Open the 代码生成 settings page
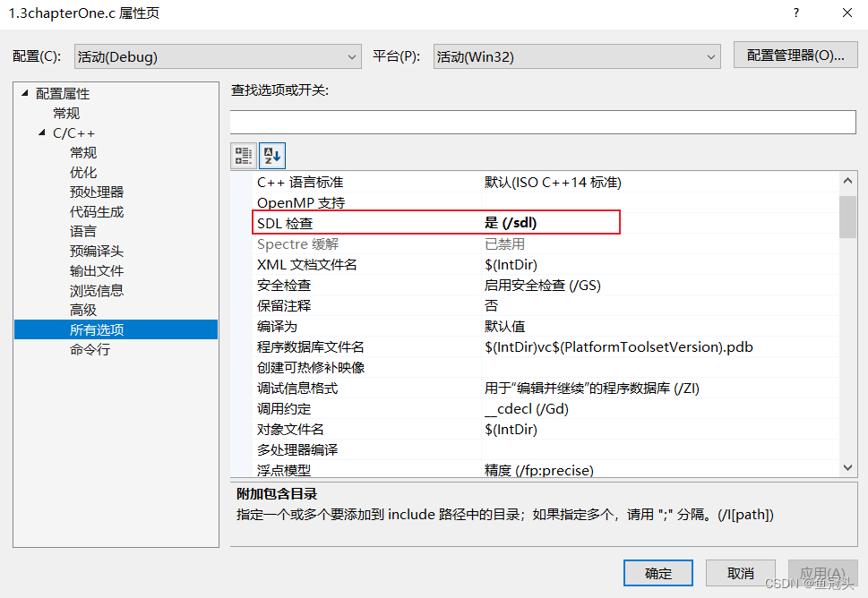 97,210
